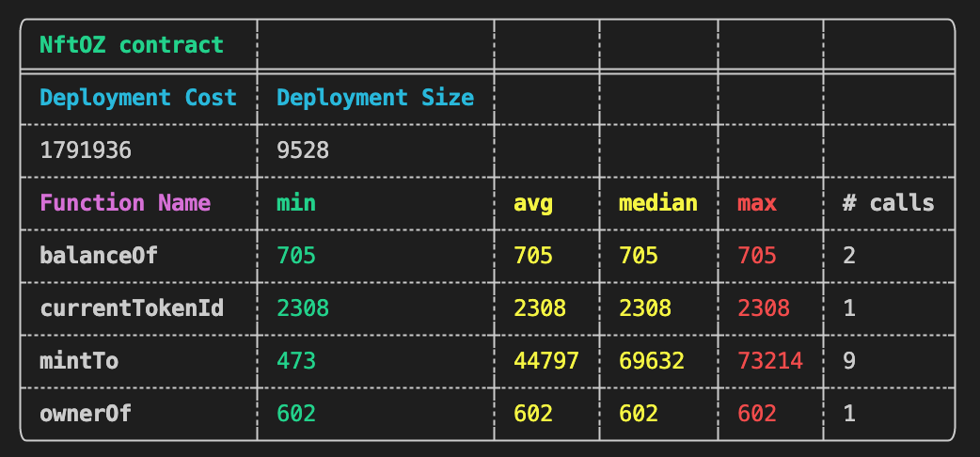Click the red "max" column header
The width and height of the screenshot is (980, 457).
757,203
